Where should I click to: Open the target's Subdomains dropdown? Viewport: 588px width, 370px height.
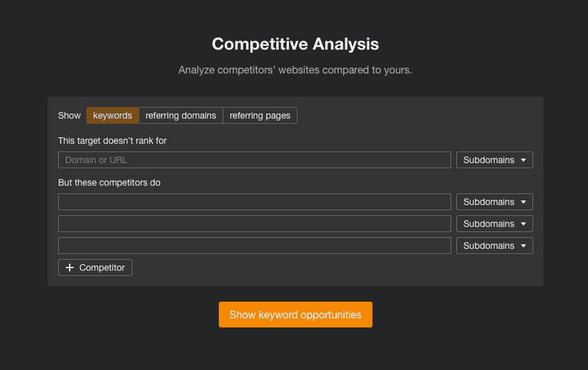494,160
